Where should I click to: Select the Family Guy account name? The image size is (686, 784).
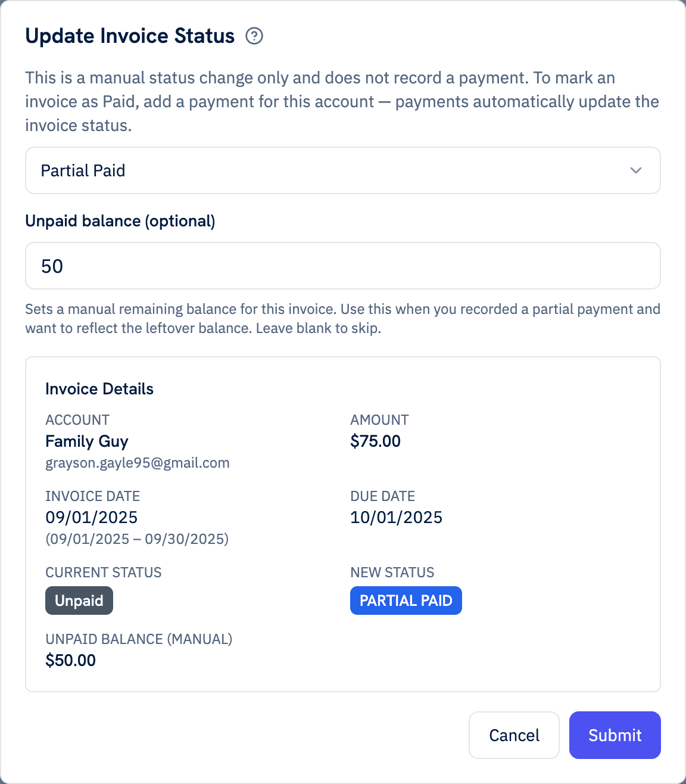pyautogui.click(x=87, y=441)
